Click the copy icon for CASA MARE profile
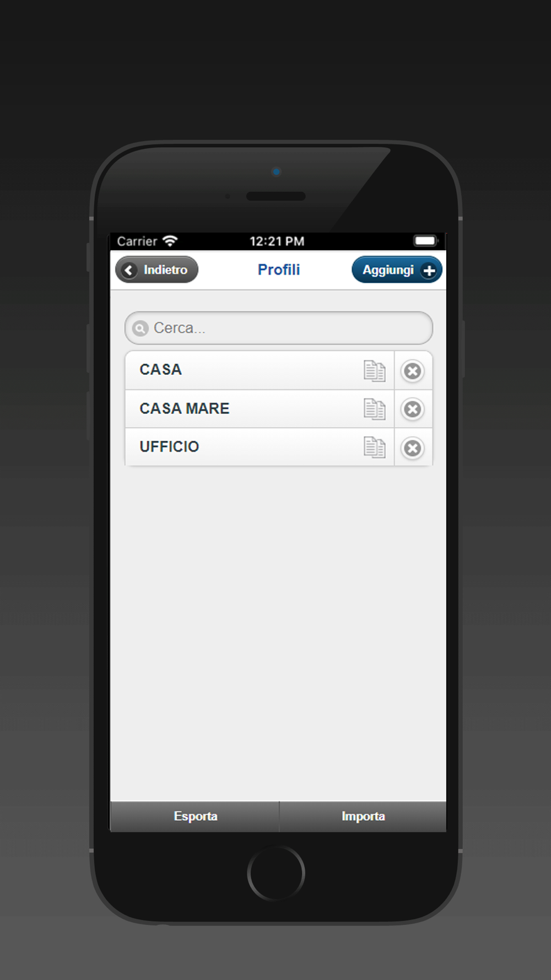Screen dimensions: 551x980 click(x=375, y=409)
